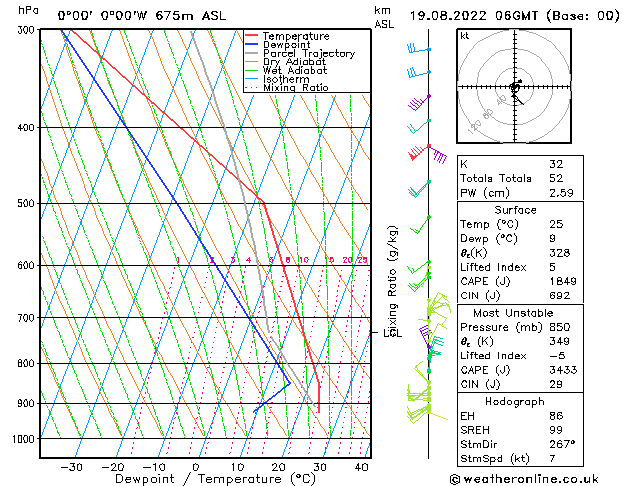The height and width of the screenshot is (486, 629).
Task: Click the Most Unstable CAPE value 3433
Action: (x=563, y=370)
